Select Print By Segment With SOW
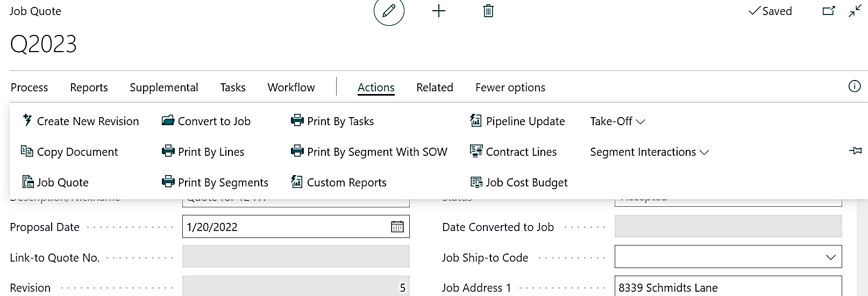This screenshot has height=296, width=868. coord(369,152)
